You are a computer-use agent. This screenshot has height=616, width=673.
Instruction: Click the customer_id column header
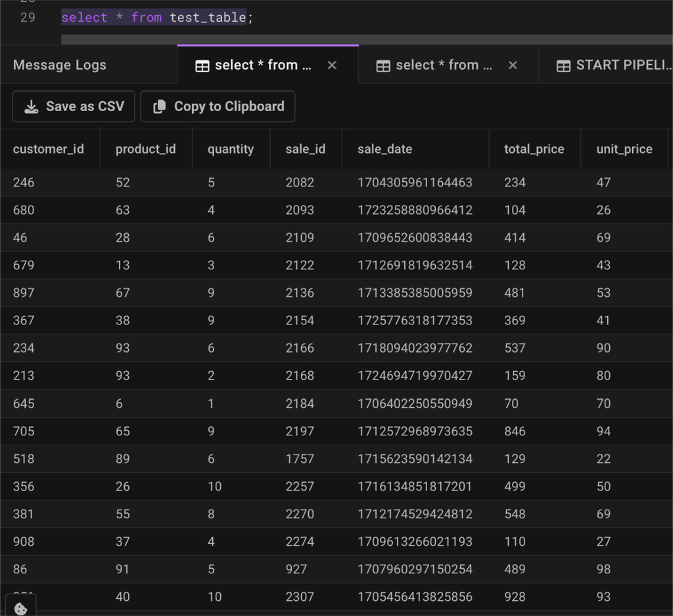pos(49,149)
